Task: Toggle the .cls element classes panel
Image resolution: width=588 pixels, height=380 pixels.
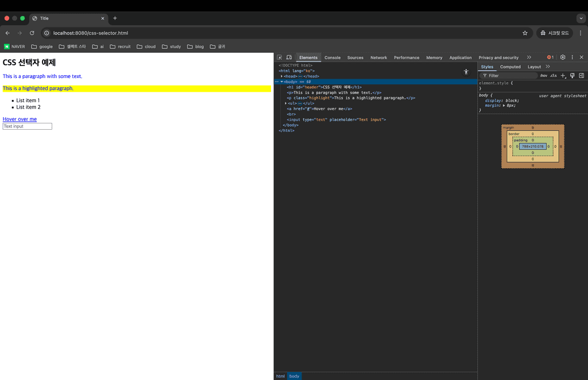Action: click(553, 76)
